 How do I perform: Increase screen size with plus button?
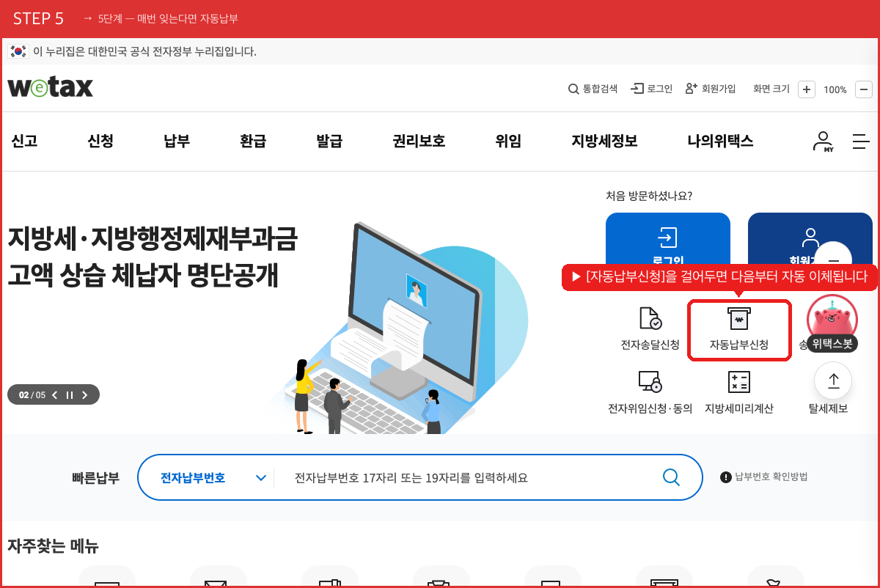[807, 89]
